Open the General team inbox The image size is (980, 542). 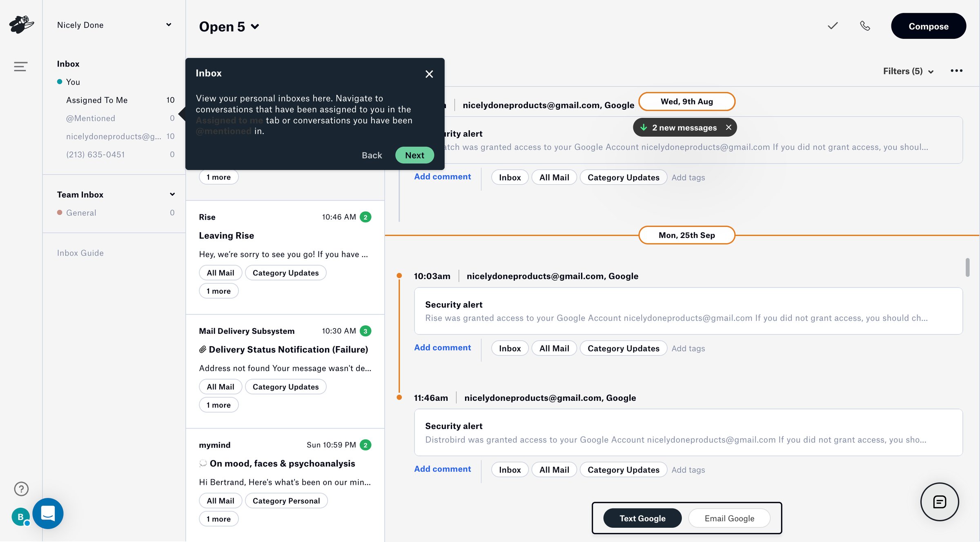(x=116, y=213)
